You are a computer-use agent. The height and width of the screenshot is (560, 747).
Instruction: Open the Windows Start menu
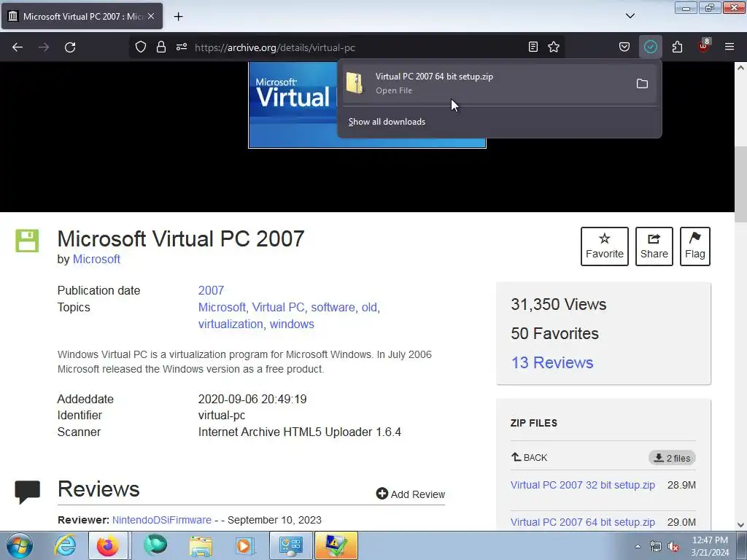(x=19, y=545)
